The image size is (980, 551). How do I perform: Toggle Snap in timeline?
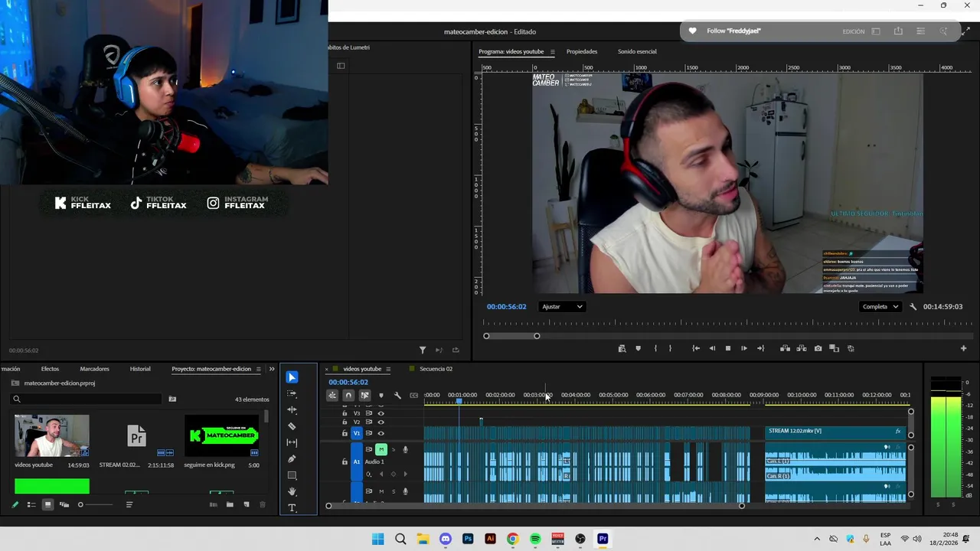[x=348, y=396]
